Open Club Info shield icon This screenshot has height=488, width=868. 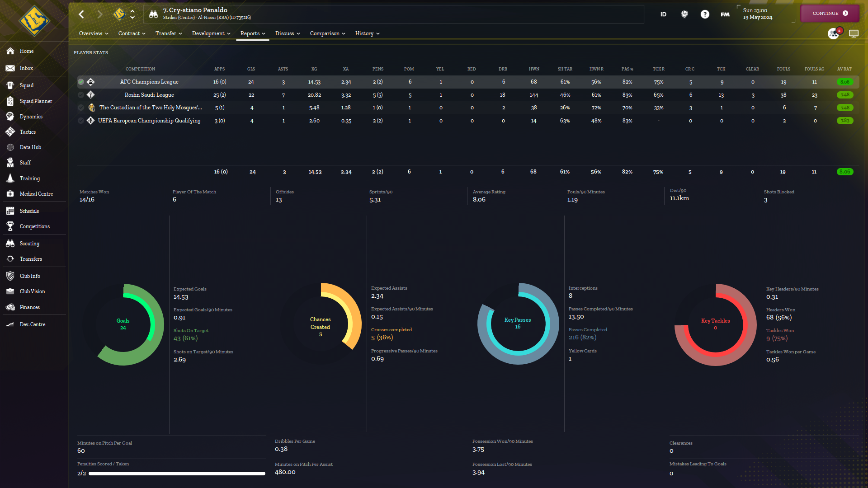tap(10, 276)
